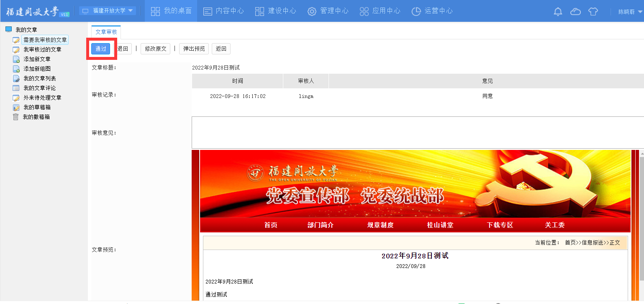Switch to 管理中心 menu
The image size is (644, 304).
click(x=328, y=11)
